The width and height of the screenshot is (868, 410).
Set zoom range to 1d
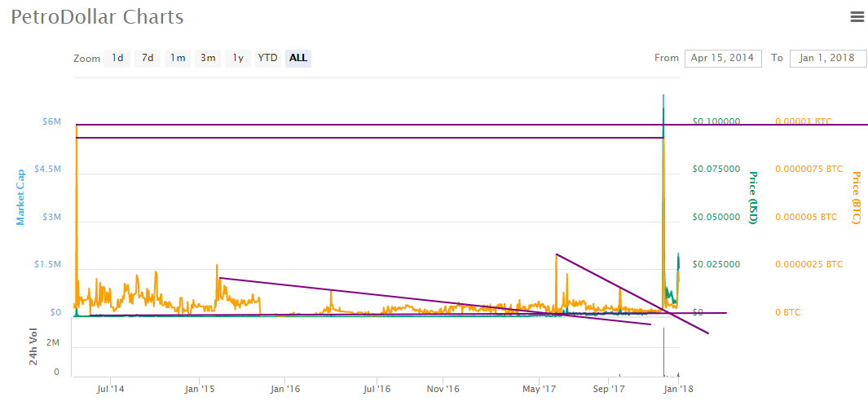pyautogui.click(x=117, y=58)
